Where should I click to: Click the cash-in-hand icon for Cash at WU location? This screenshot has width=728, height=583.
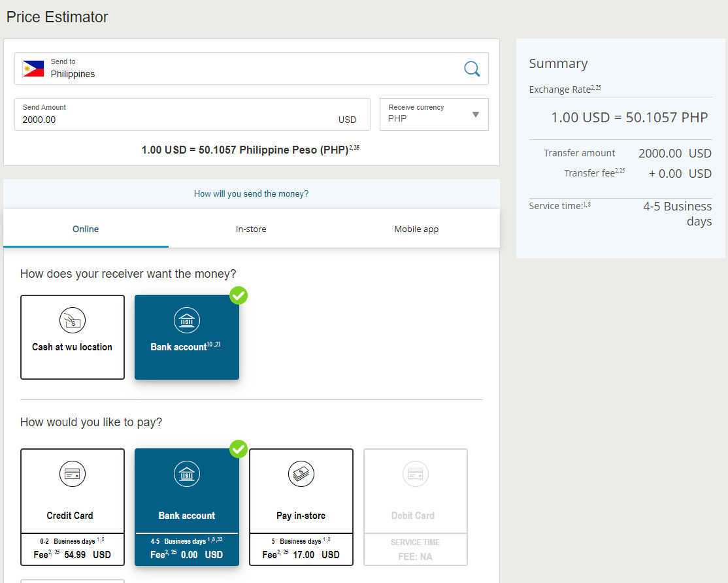pyautogui.click(x=73, y=320)
